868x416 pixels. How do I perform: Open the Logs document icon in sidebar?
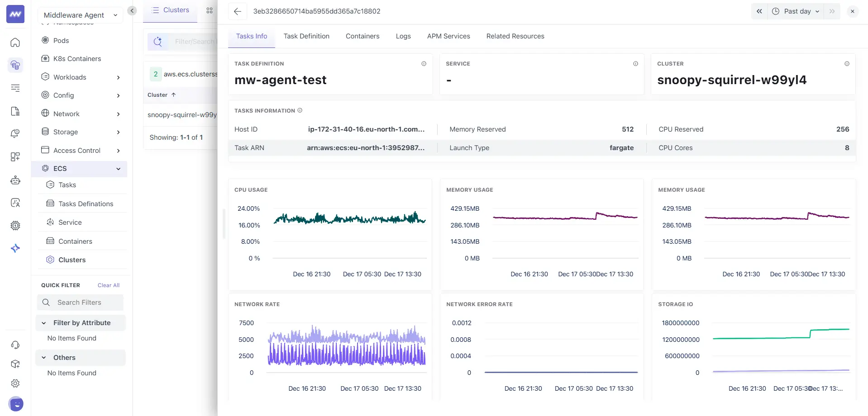pos(15,111)
